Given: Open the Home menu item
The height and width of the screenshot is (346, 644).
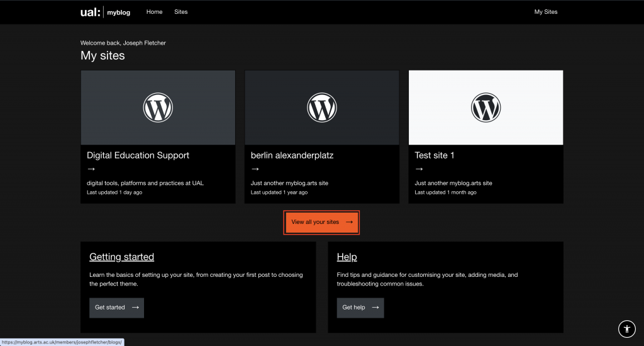Looking at the screenshot, I should 155,12.
